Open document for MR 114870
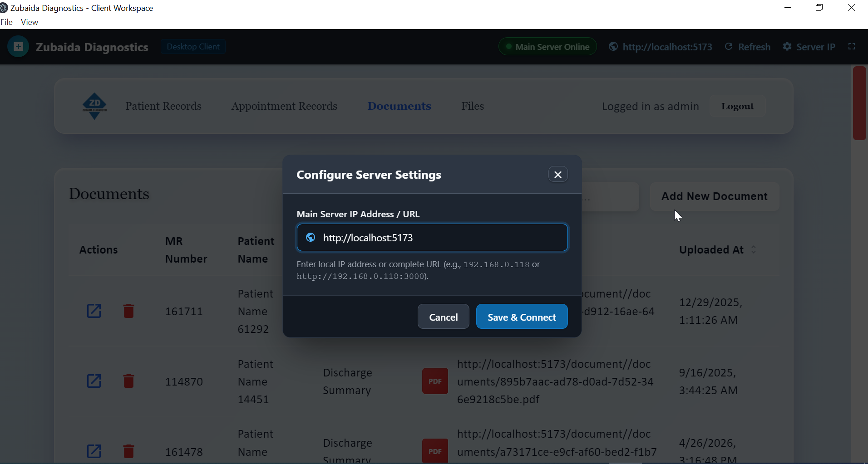Viewport: 868px width, 464px height. click(x=94, y=381)
